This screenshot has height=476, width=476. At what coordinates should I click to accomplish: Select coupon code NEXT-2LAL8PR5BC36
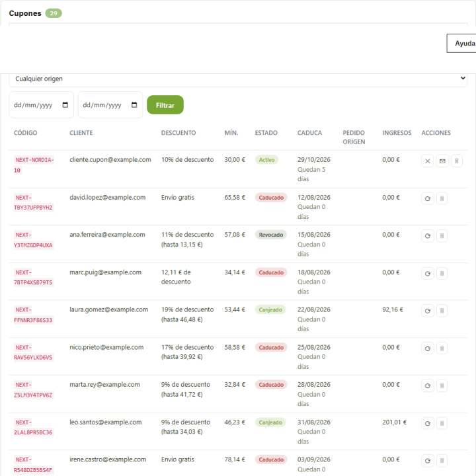tap(33, 428)
